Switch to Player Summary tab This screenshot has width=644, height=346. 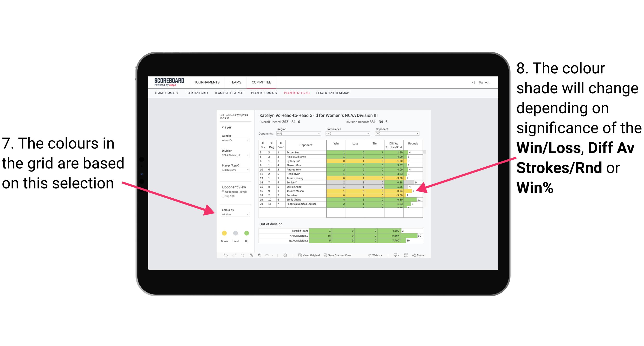tap(263, 94)
